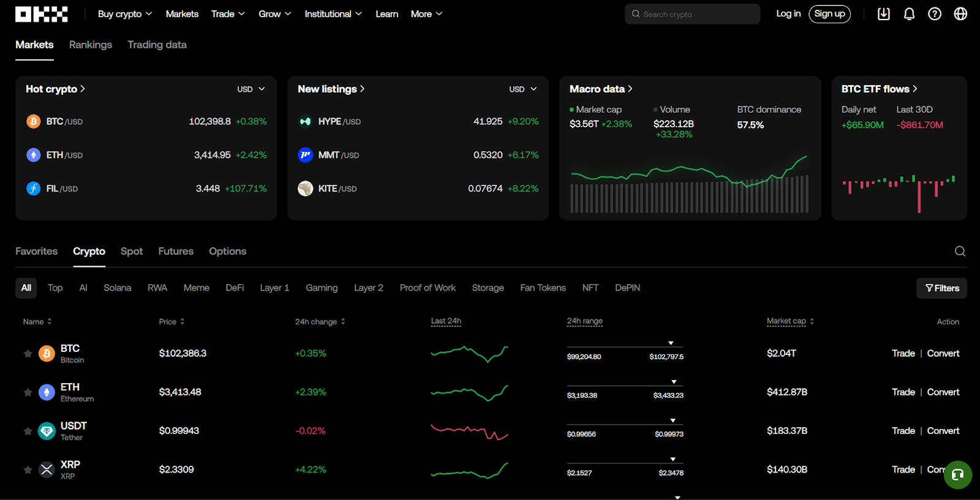The height and width of the screenshot is (500, 980).
Task: Favorite Ethereum with the star
Action: pos(28,392)
